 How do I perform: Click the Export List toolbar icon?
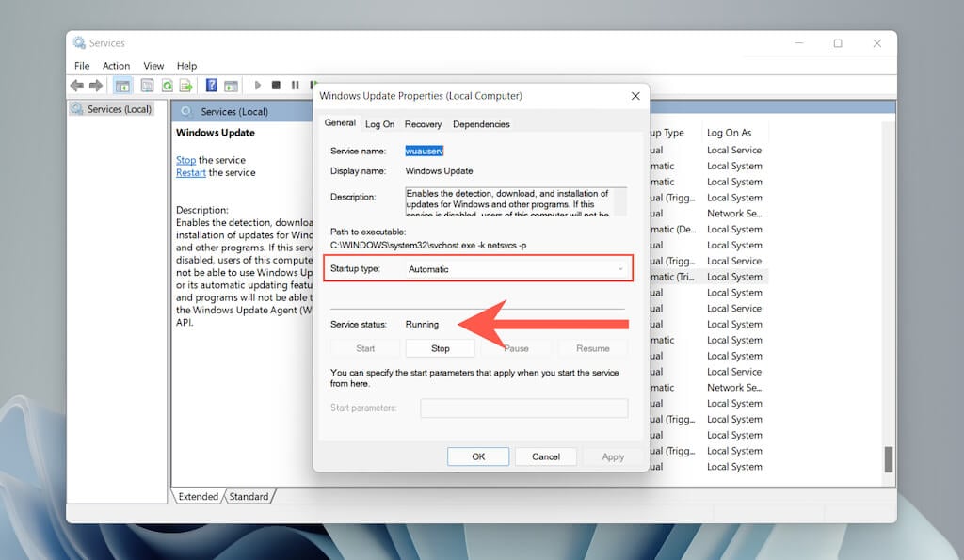(186, 86)
